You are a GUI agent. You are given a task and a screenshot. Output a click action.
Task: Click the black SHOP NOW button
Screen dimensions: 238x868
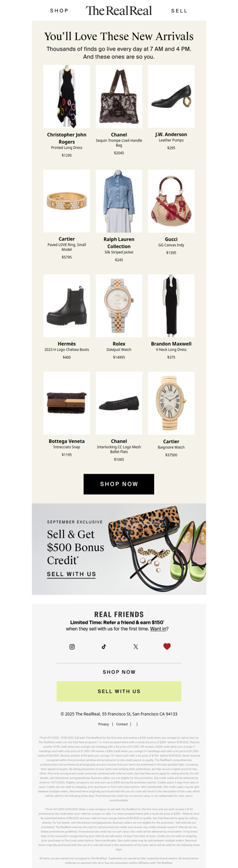pos(119,484)
